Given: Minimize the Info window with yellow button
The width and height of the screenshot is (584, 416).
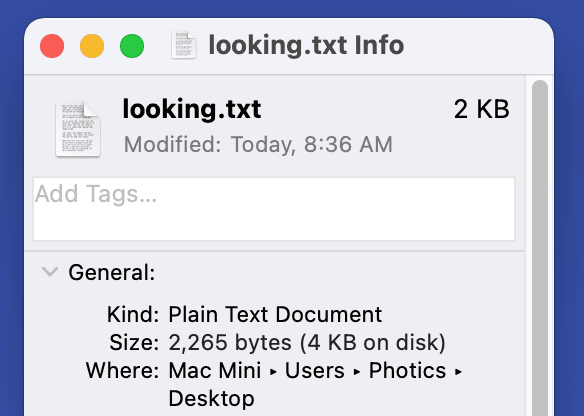Looking at the screenshot, I should [x=92, y=46].
